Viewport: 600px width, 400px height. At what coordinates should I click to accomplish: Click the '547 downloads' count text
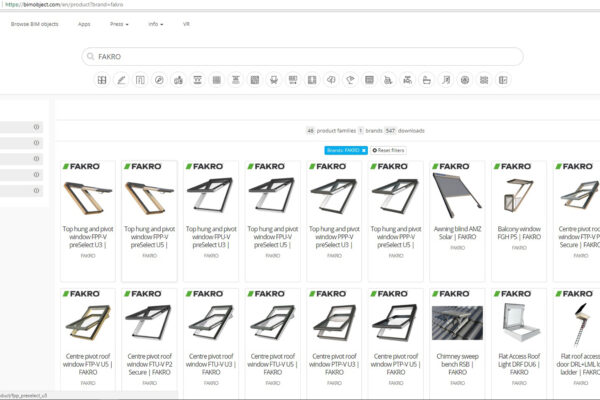[404, 131]
